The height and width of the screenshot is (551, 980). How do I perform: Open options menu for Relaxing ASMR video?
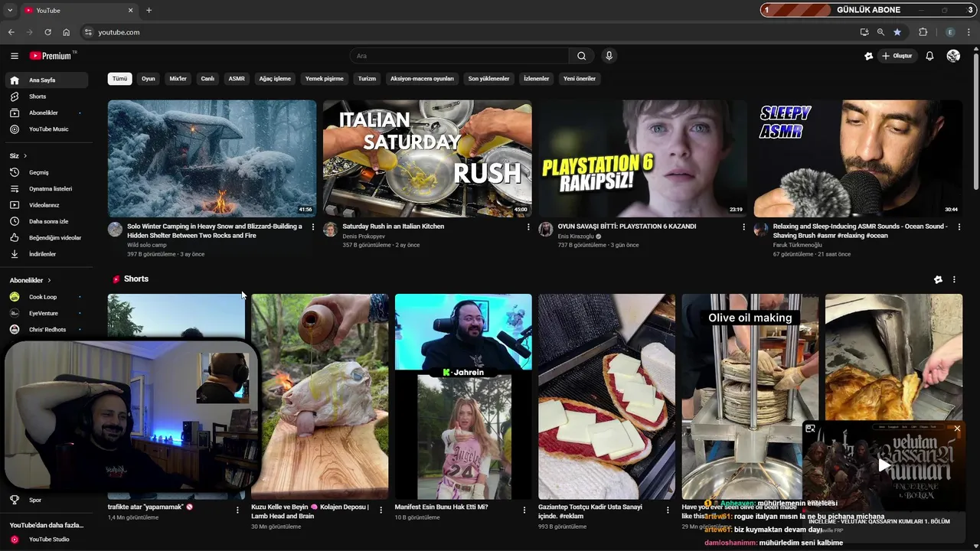pos(959,227)
